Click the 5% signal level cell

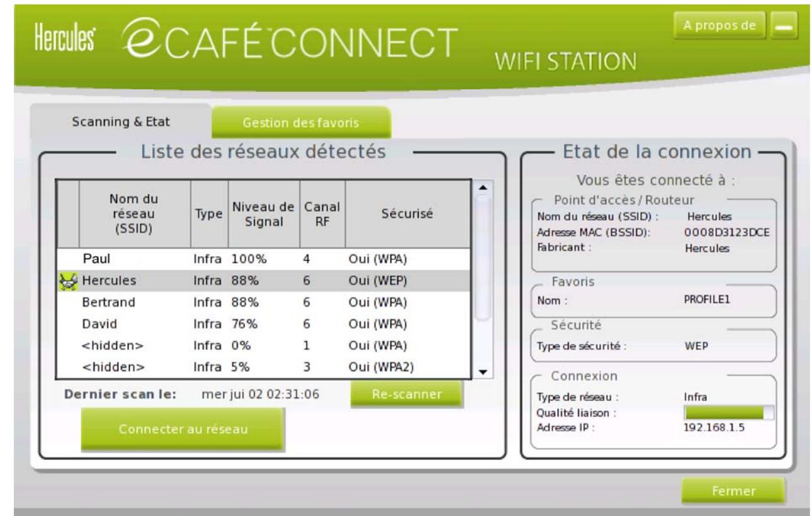tap(241, 367)
